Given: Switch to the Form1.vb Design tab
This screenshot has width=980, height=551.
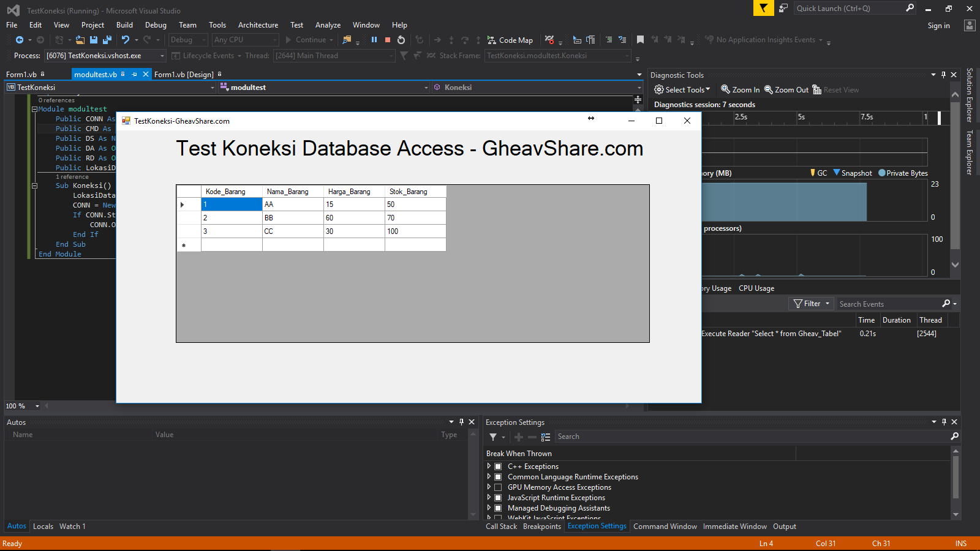Looking at the screenshot, I should tap(184, 74).
